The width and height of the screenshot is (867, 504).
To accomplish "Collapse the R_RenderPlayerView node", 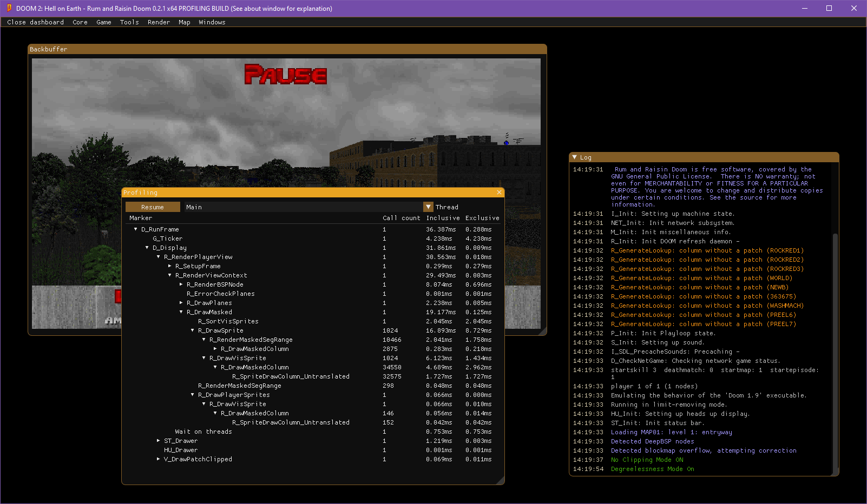I will click(158, 257).
